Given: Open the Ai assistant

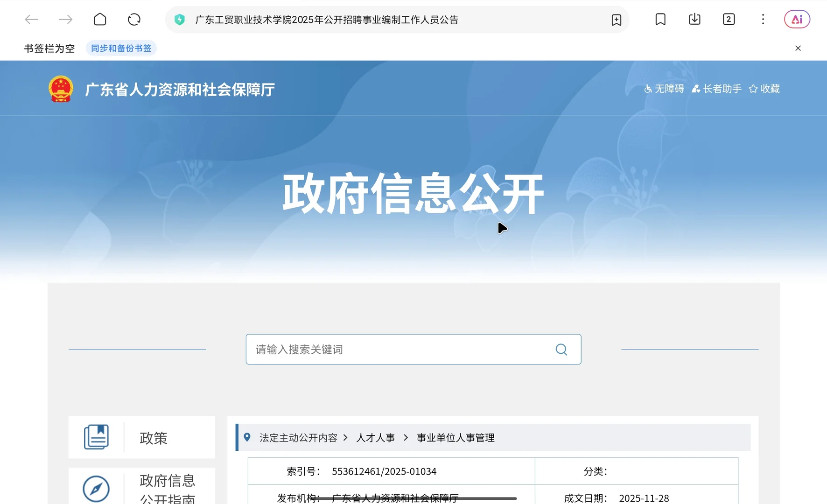Looking at the screenshot, I should coord(797,19).
